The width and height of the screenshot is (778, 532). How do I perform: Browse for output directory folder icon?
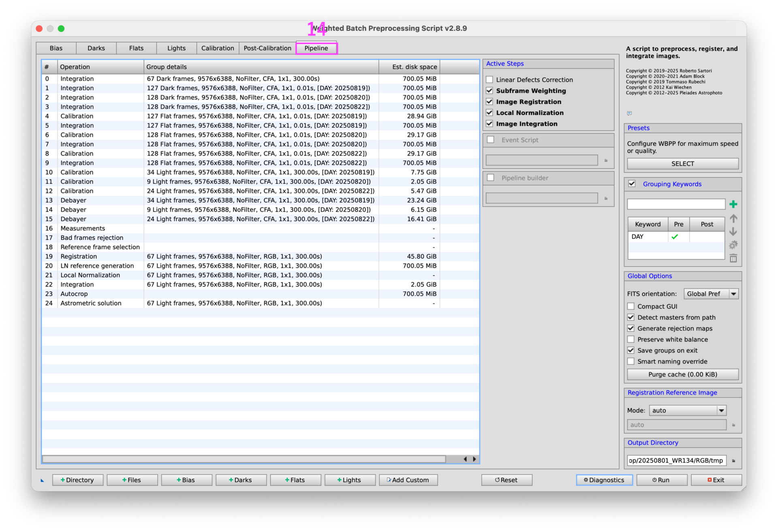pos(733,461)
